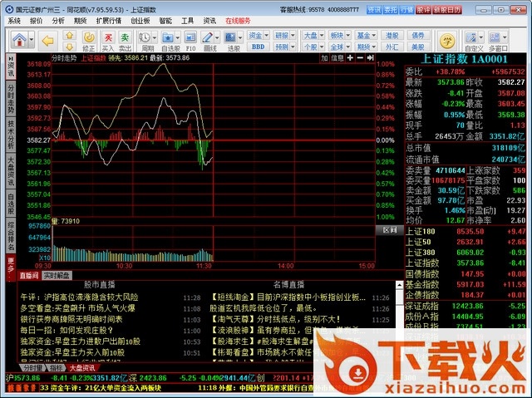Open the 智能 menu
This screenshot has height=398, width=532.
[x=165, y=21]
